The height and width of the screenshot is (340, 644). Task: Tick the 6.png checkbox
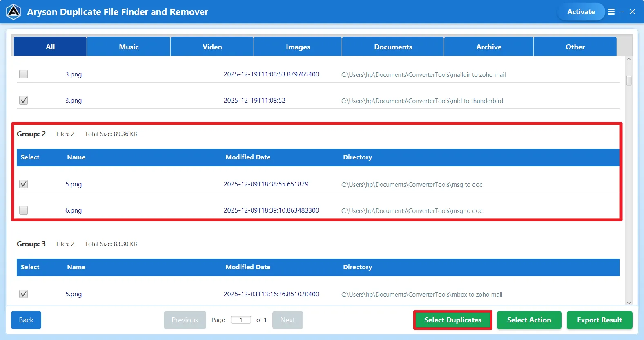point(24,210)
